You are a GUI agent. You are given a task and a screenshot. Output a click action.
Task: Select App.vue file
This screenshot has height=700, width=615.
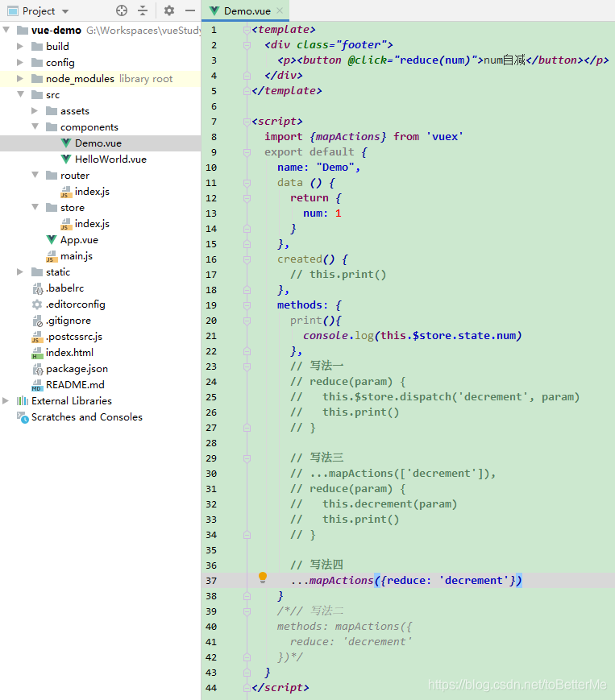(79, 240)
